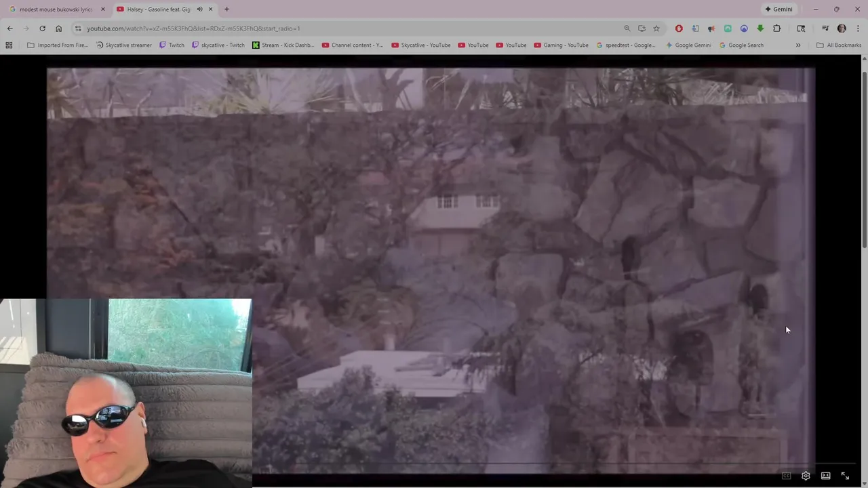Open the tab search side panel icon

coord(801,28)
